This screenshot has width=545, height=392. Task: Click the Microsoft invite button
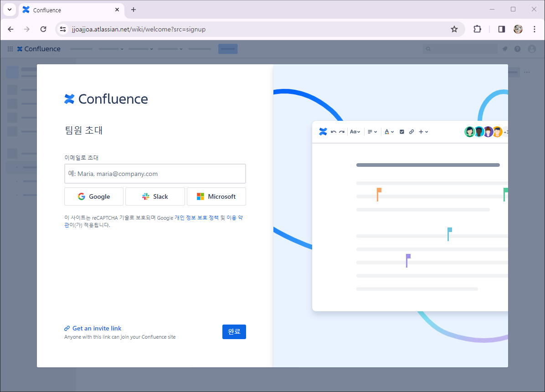point(216,196)
